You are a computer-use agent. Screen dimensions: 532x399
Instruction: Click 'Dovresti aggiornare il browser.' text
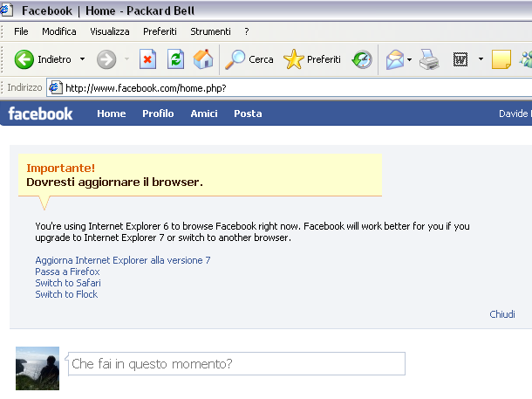click(114, 182)
